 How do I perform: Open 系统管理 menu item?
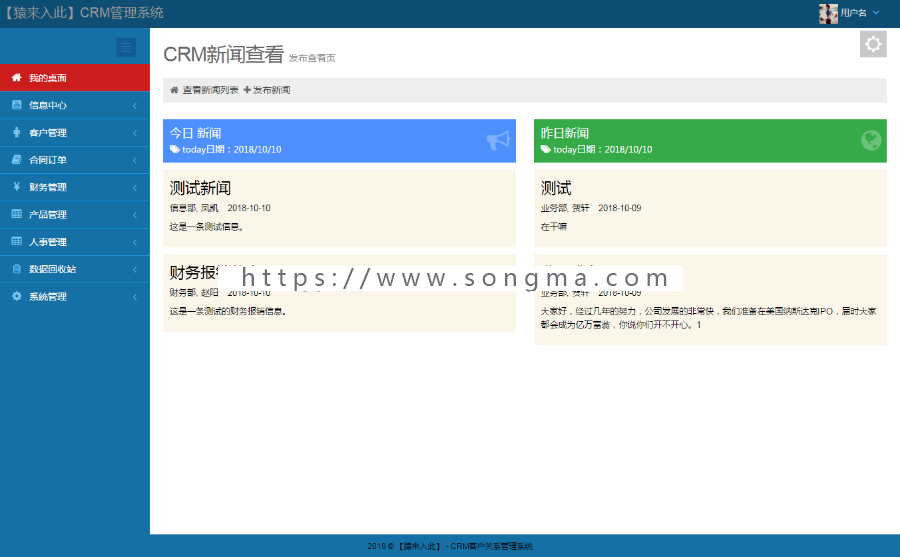point(75,296)
